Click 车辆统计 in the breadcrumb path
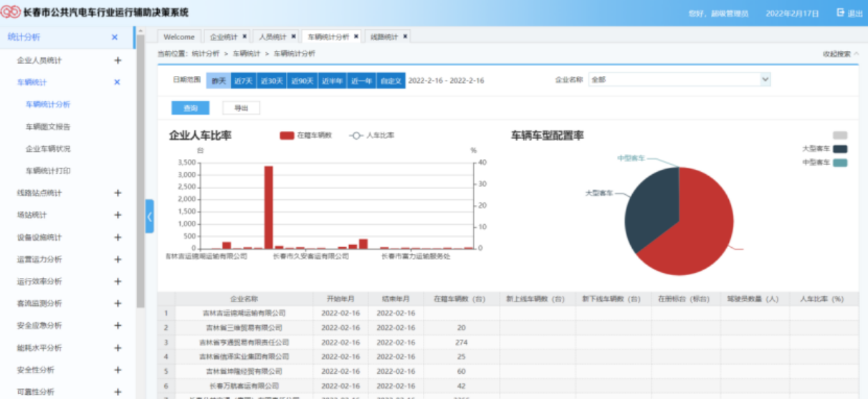Screen dimensions: 868x399 pyautogui.click(x=246, y=54)
